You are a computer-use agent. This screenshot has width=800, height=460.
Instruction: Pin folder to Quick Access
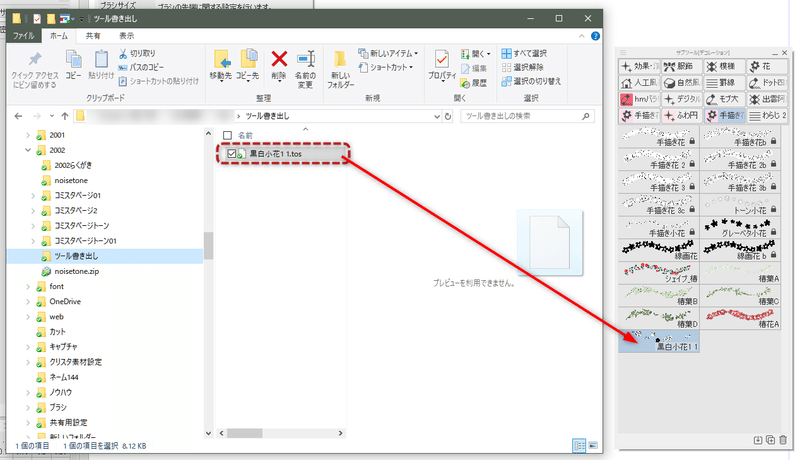35,69
